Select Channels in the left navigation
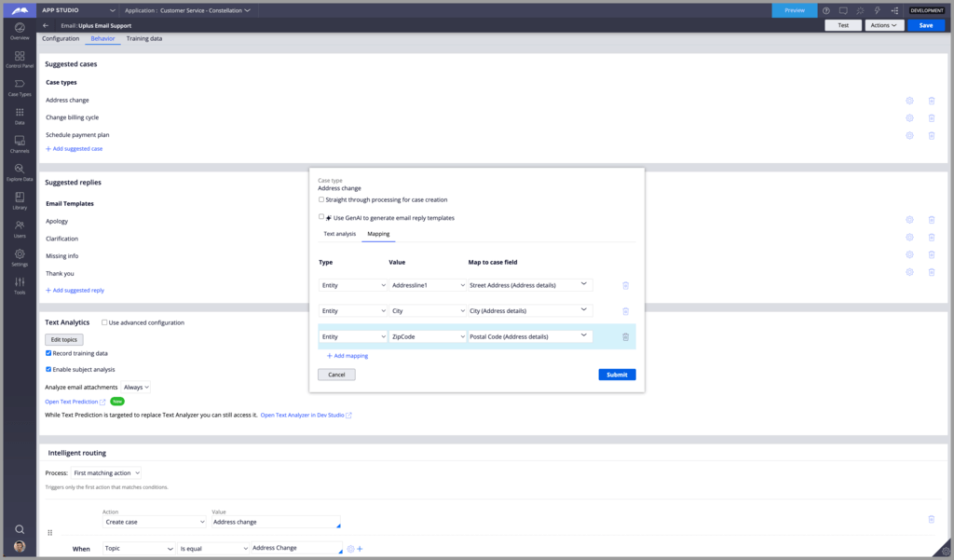This screenshot has height=560, width=954. (19, 140)
